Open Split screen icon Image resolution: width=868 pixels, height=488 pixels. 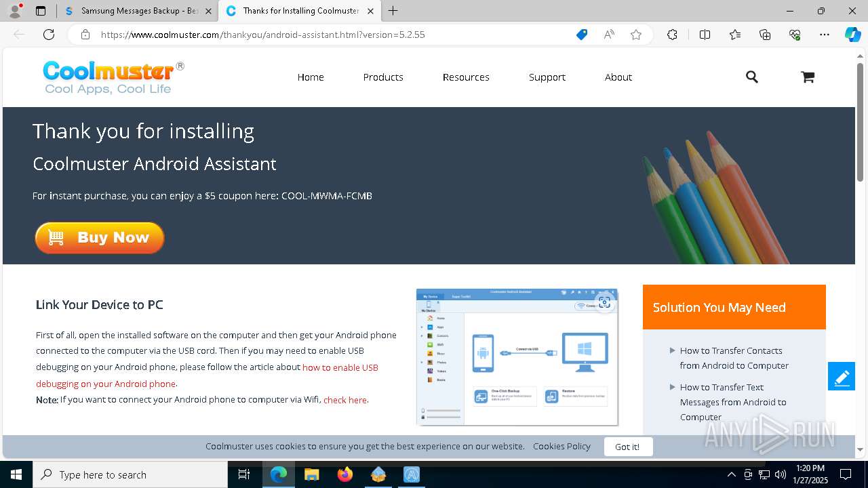pos(705,35)
